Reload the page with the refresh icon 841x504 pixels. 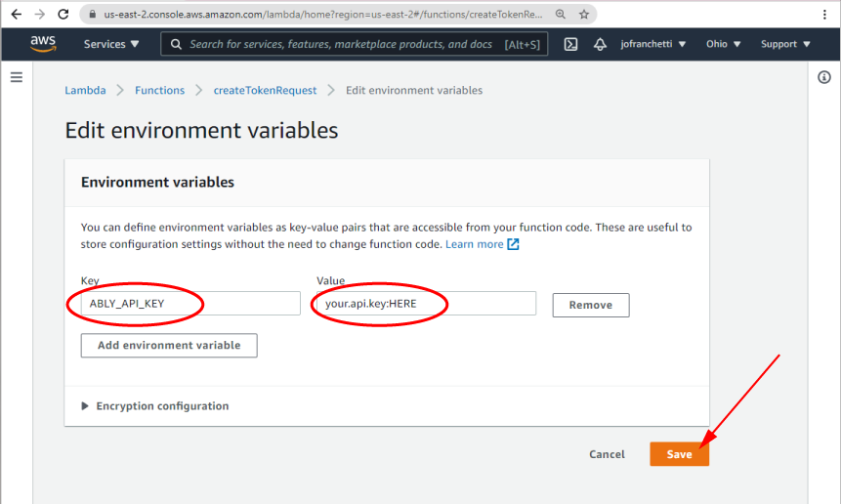[63, 14]
